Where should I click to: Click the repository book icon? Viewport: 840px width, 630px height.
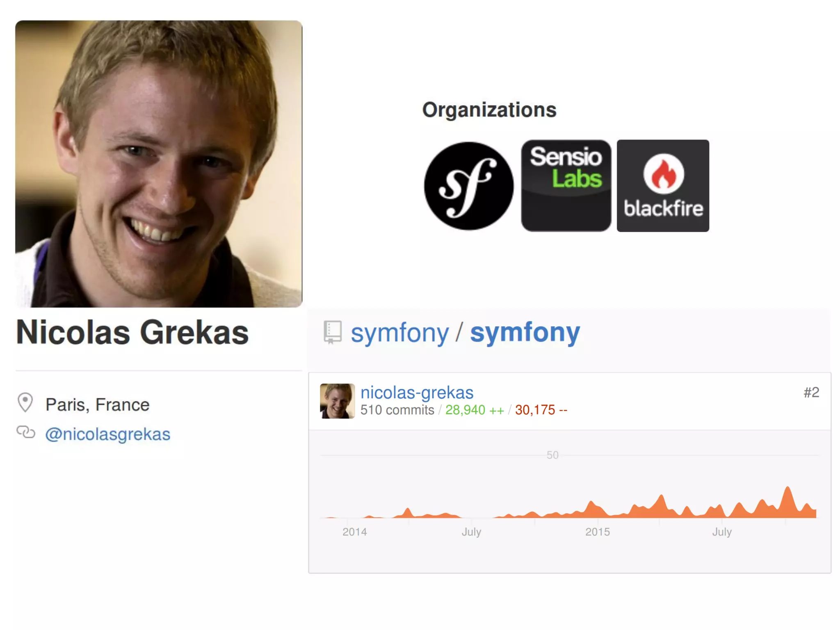[332, 332]
